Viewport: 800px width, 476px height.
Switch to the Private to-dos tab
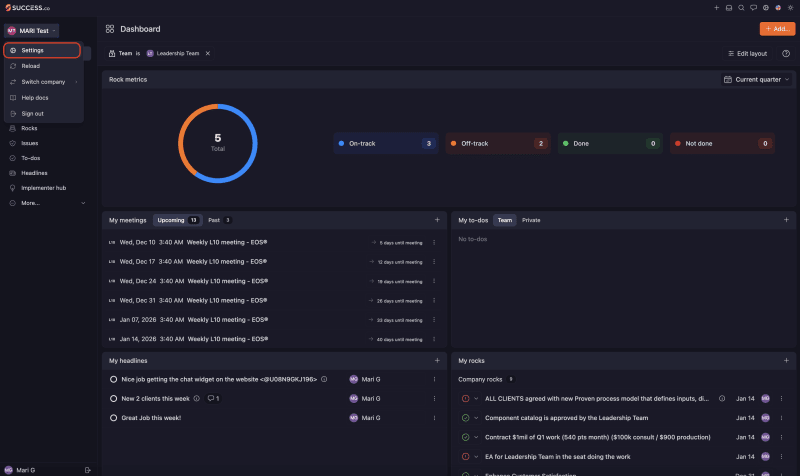(x=531, y=220)
